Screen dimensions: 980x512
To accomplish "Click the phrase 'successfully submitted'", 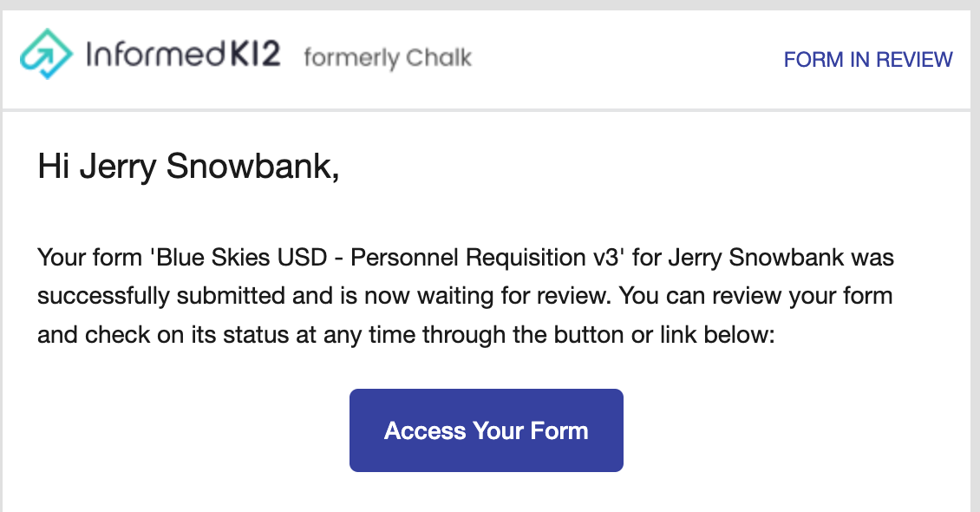I will tap(160, 296).
